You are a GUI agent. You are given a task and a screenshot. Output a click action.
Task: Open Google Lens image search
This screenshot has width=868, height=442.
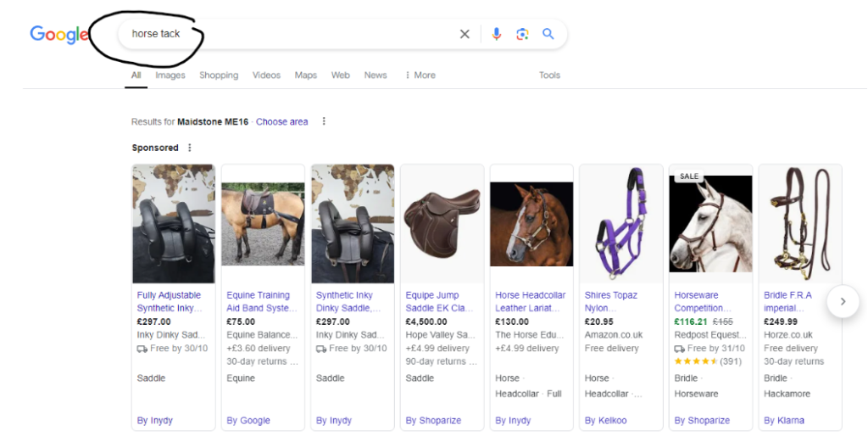522,34
